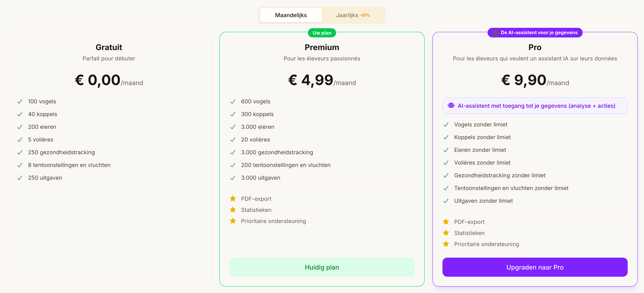
Task: Click the green Uw plan badge
Action: (322, 33)
